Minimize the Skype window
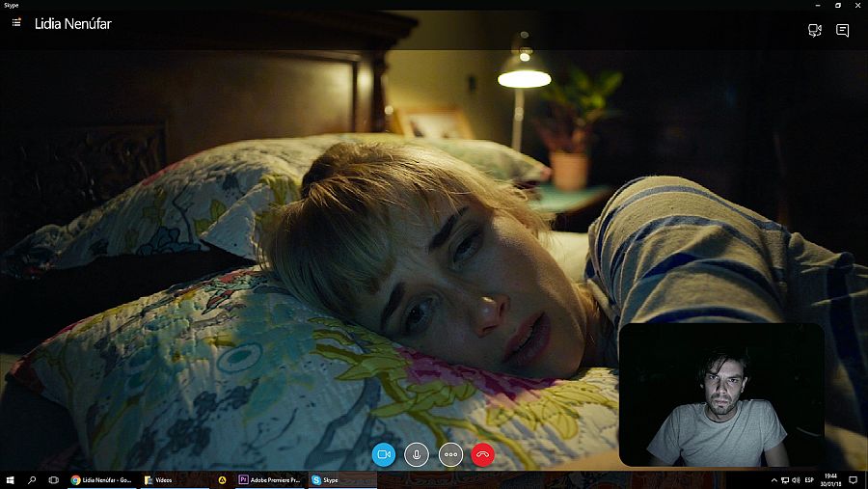This screenshot has width=868, height=489. [818, 5]
